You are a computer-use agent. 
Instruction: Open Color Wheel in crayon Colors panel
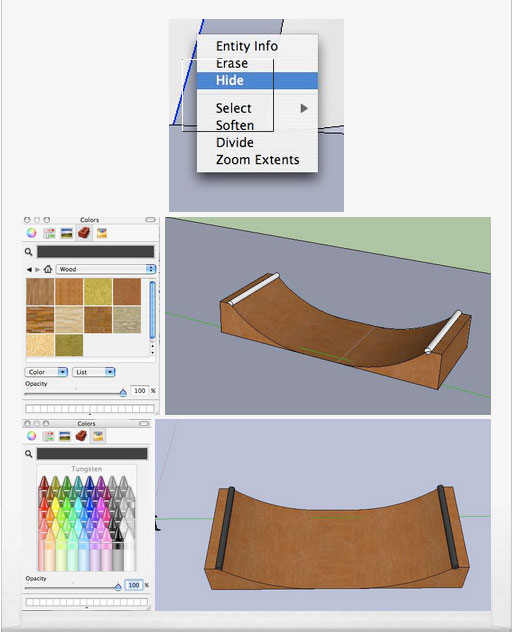click(x=31, y=436)
